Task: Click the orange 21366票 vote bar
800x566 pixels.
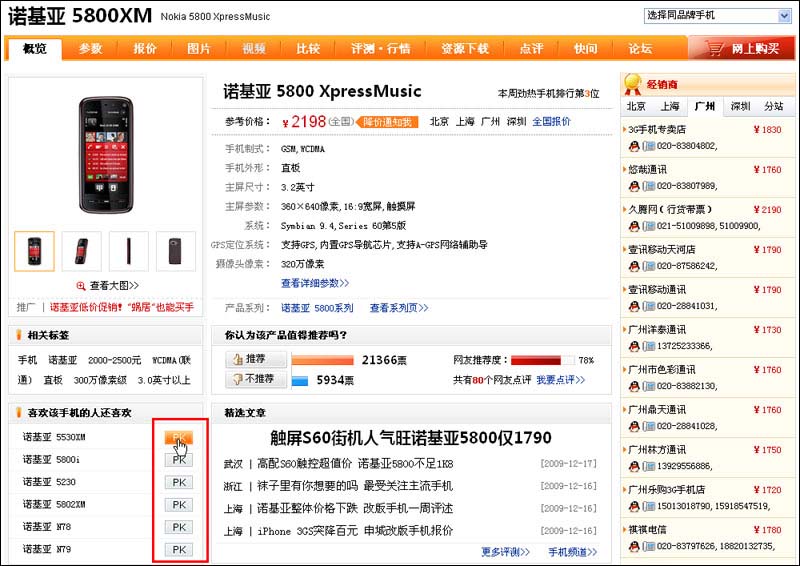Action: coord(322,360)
